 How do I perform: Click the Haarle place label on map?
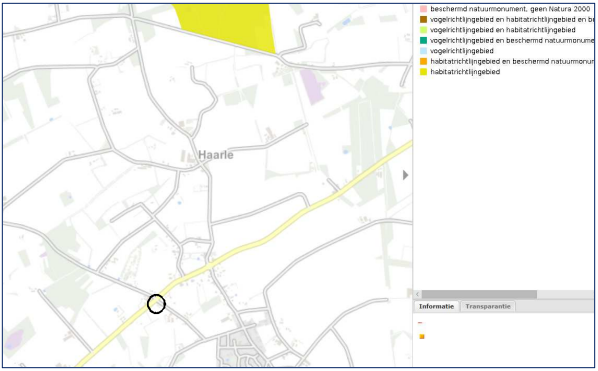[216, 155]
